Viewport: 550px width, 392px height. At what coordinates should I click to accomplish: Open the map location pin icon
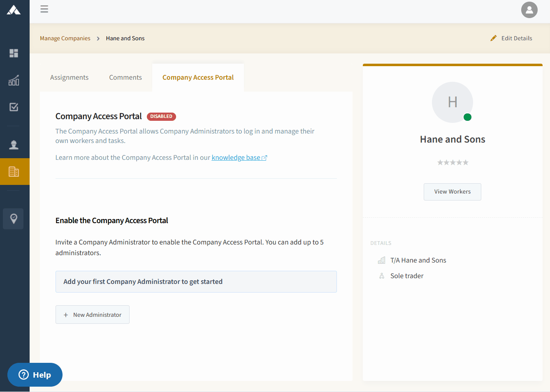point(13,219)
